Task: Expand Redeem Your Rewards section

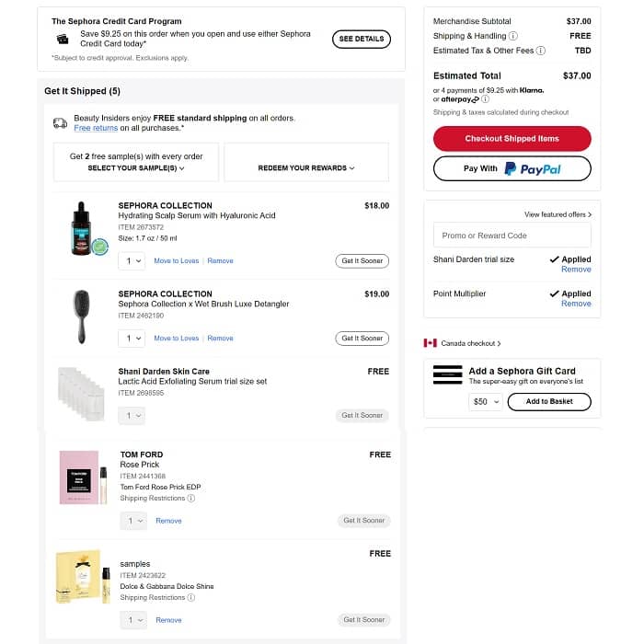Action: [x=305, y=168]
